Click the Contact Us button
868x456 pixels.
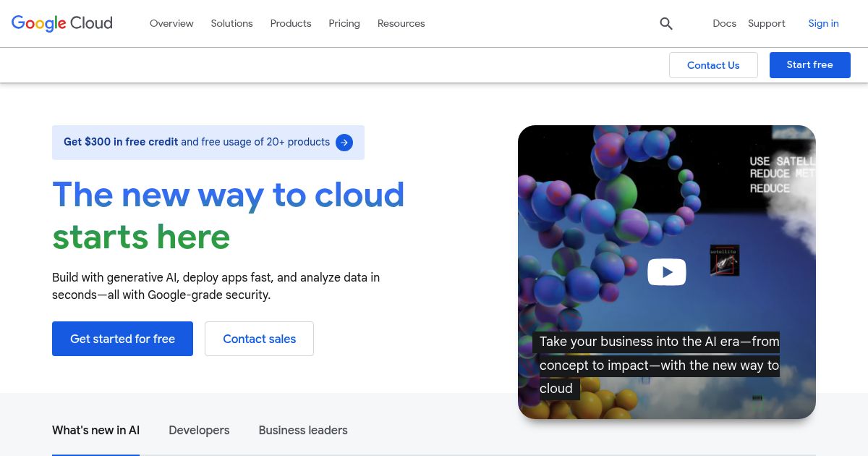pyautogui.click(x=713, y=65)
